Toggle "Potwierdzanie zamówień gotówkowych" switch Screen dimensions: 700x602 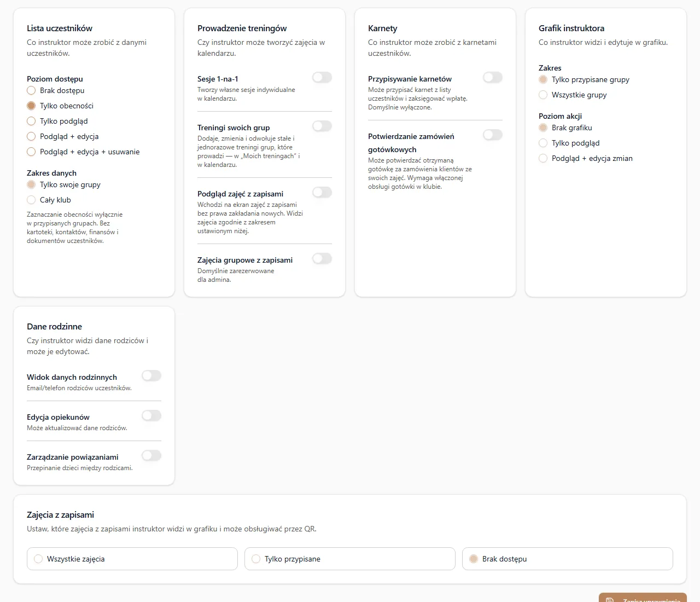493,135
